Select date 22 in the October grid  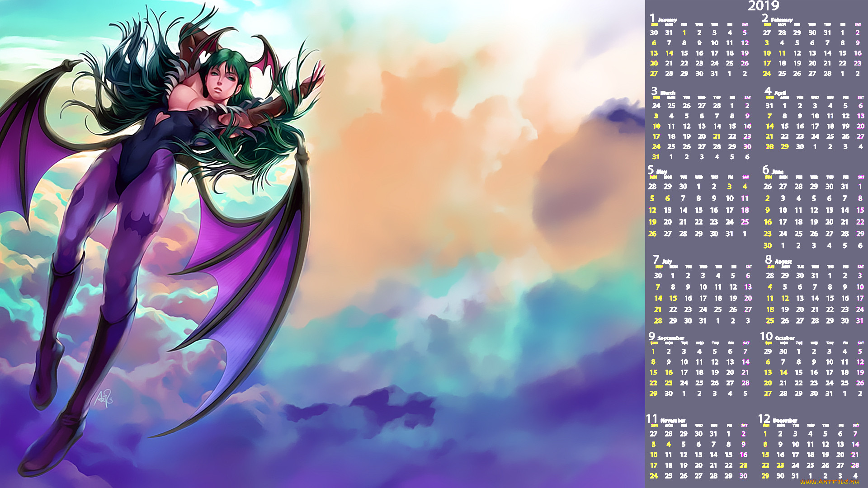click(x=799, y=383)
